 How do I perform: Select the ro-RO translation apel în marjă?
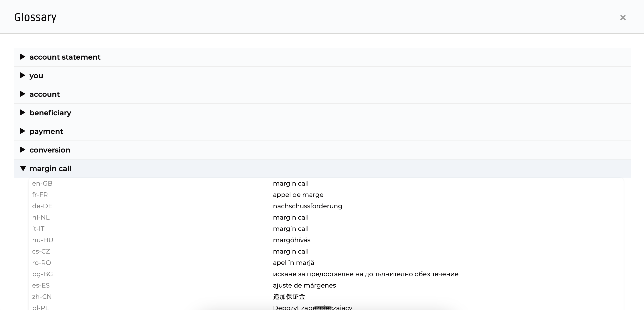pos(293,263)
